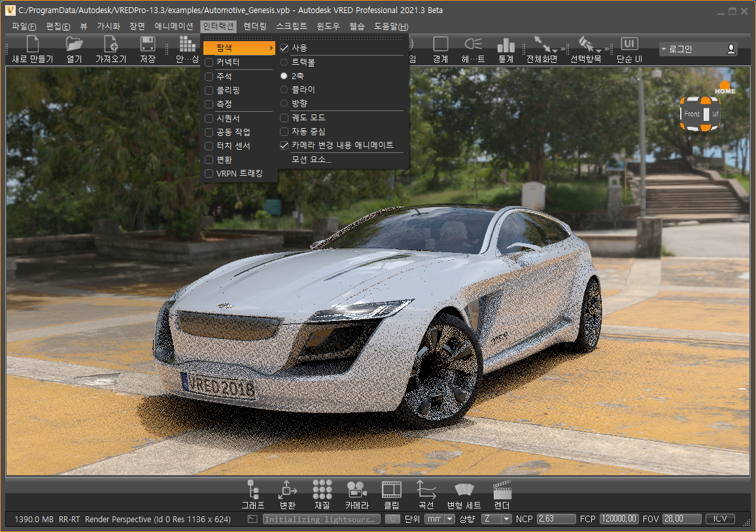
Task: Open the 변형 세트 (Variant Sets) icon
Action: pos(464,490)
